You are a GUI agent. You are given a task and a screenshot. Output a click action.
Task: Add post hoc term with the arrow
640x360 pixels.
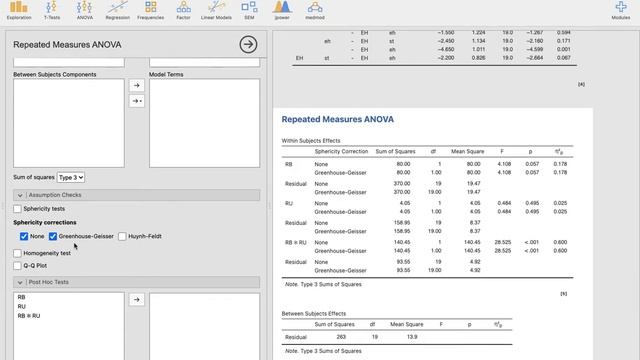tap(137, 300)
